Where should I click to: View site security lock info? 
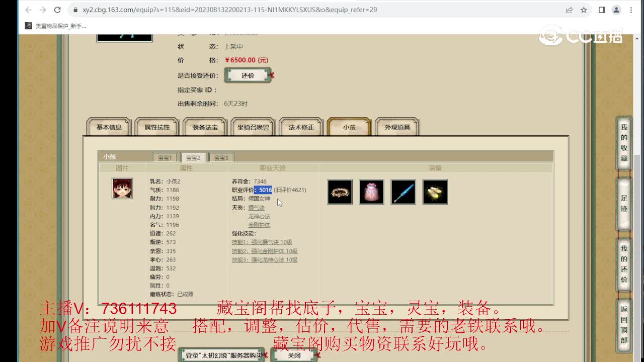(75, 10)
